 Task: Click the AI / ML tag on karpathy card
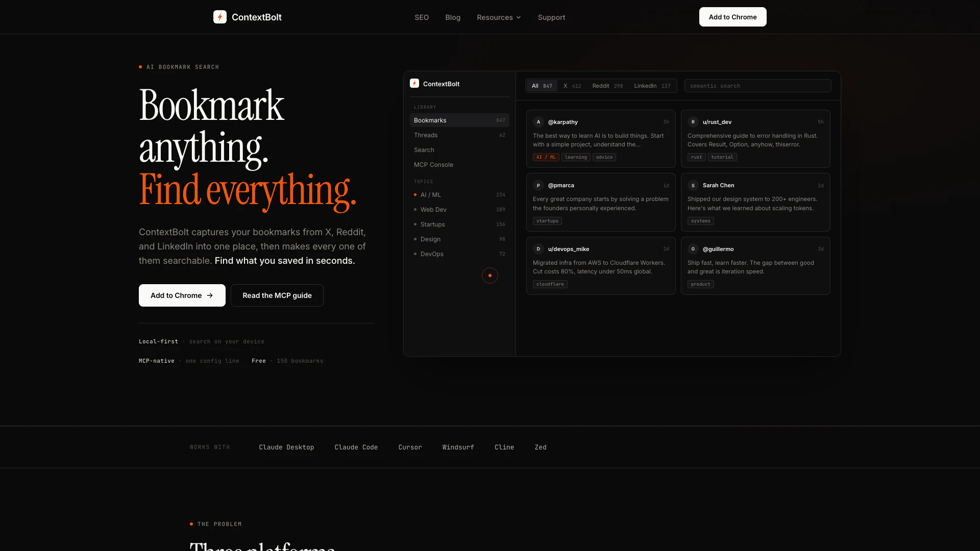click(x=546, y=157)
